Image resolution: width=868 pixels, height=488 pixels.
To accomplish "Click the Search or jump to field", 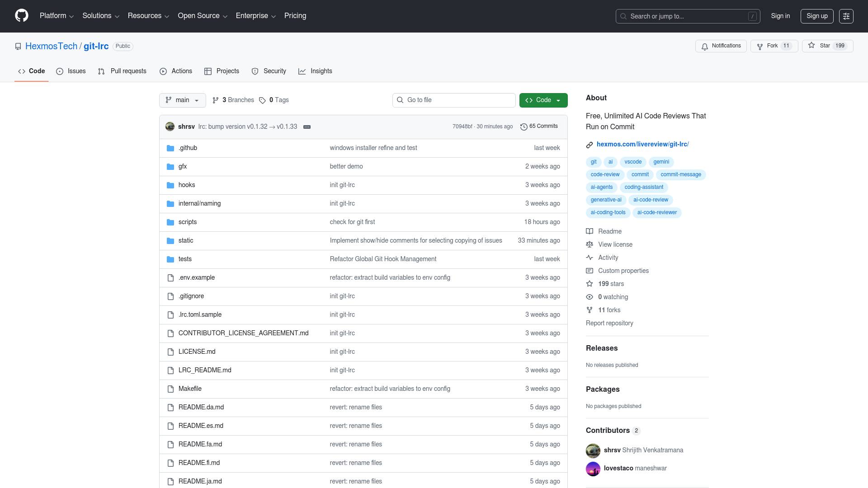I will point(688,16).
